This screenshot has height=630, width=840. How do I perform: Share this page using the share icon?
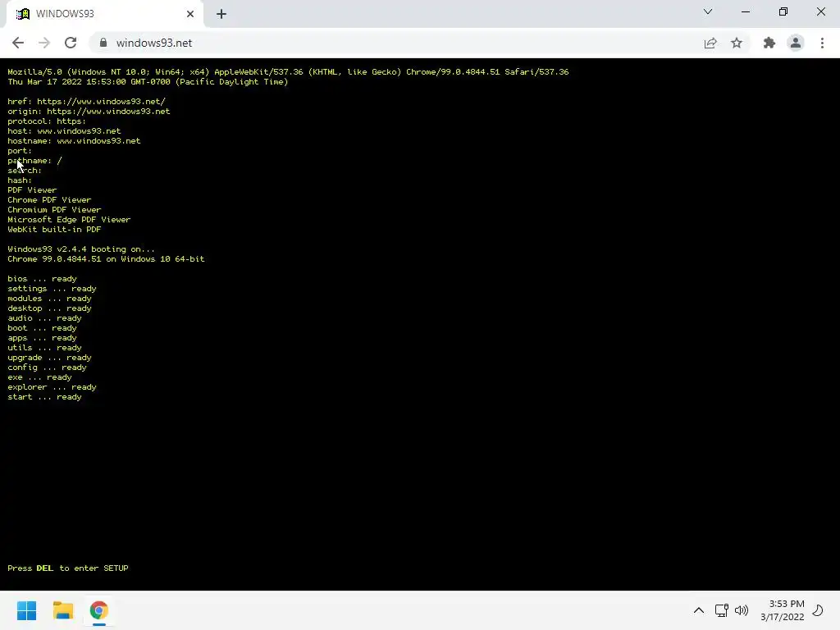coord(710,43)
